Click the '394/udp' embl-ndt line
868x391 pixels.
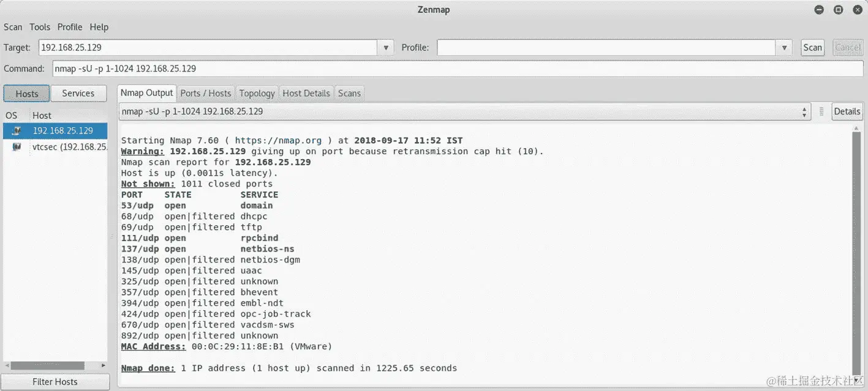pyautogui.click(x=202, y=303)
